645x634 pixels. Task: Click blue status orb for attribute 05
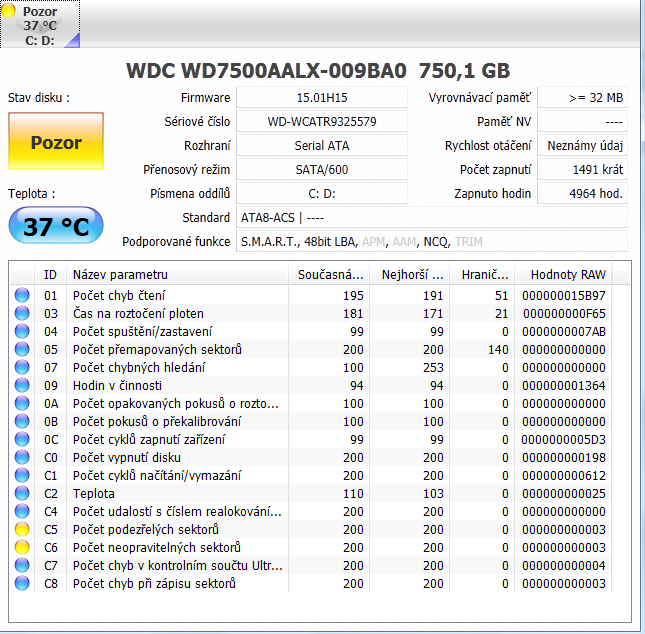(22, 349)
